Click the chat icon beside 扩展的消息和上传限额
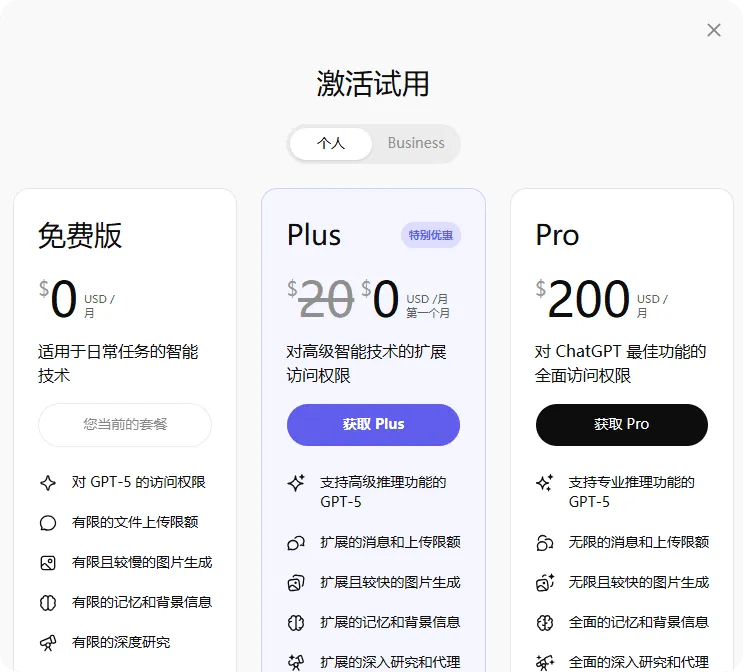This screenshot has height=672, width=743. 296,543
